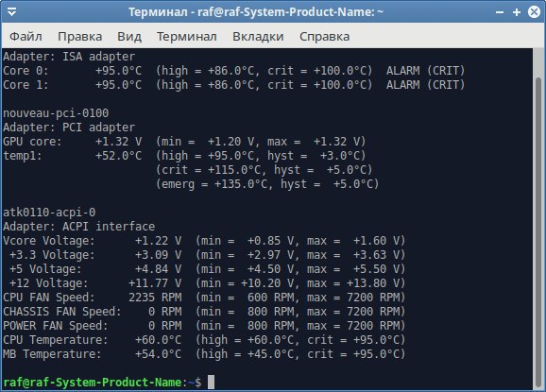Open the Файл menu
546x392 pixels.
pos(26,36)
